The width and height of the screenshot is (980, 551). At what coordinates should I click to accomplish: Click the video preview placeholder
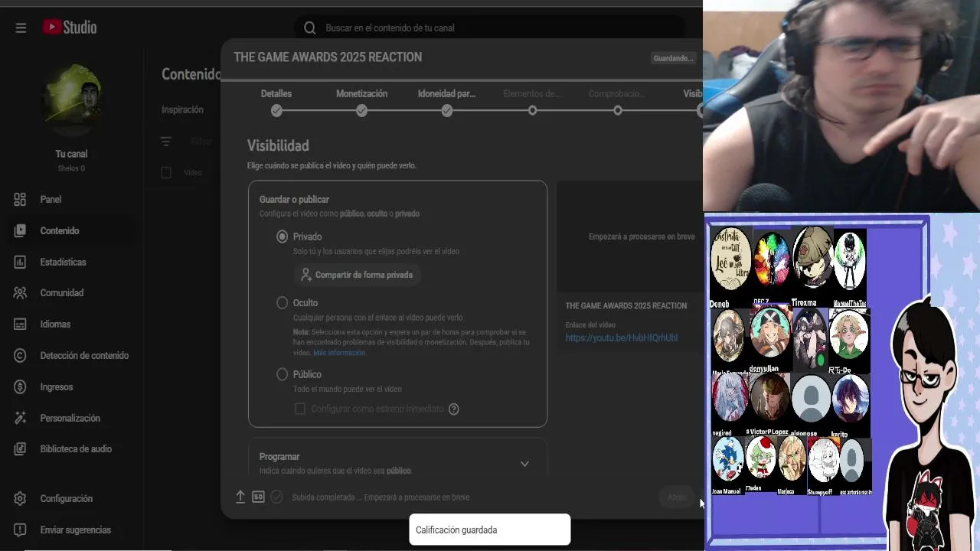tap(629, 237)
